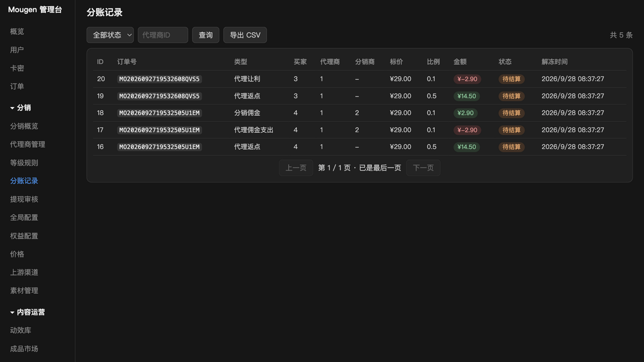644x362 pixels.
Task: Focus the 代理商ID filter input field
Action: pos(163,35)
